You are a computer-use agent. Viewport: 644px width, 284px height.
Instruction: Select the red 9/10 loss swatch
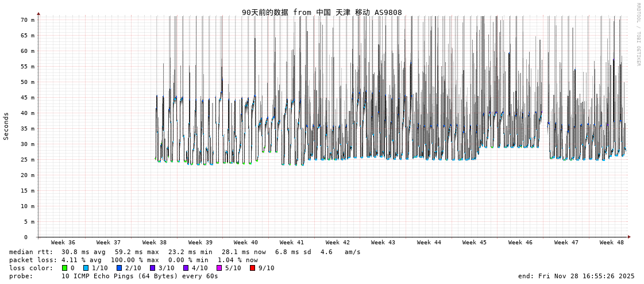point(252,268)
